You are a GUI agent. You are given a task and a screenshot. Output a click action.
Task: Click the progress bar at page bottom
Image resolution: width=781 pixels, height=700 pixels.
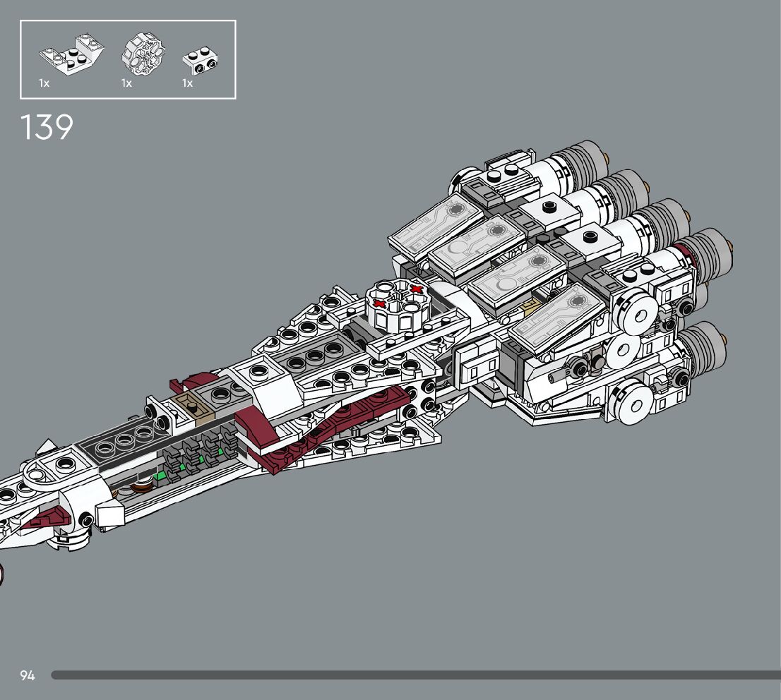(x=415, y=675)
